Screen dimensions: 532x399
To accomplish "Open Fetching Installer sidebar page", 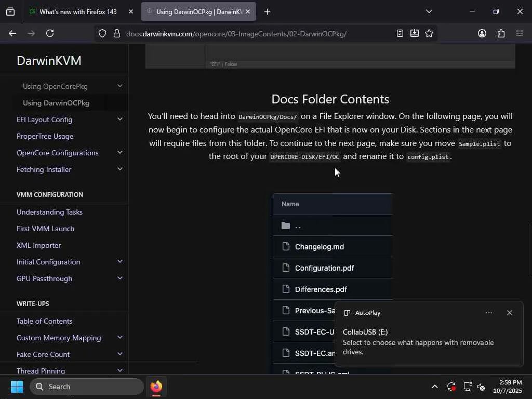I will coord(44,170).
